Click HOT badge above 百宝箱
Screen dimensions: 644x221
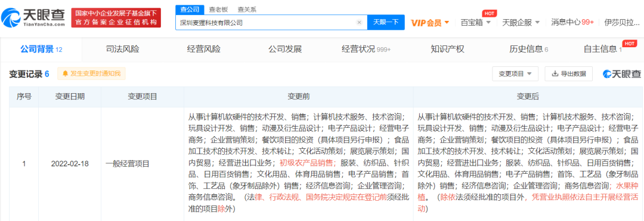click(489, 13)
